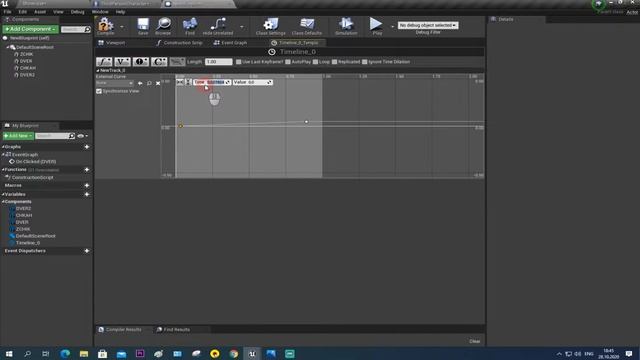Click the keyframe Value input field
Viewport: 640px width, 360px height.
253,82
